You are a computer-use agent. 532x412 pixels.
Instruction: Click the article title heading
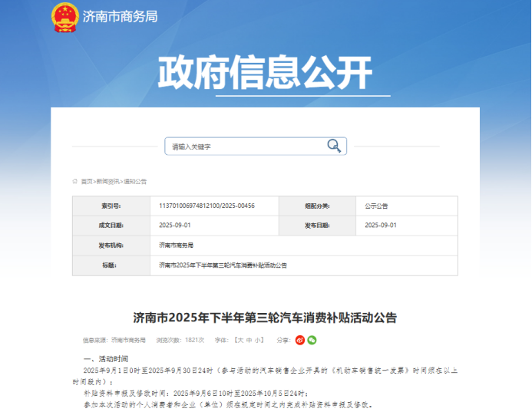pos(265,318)
